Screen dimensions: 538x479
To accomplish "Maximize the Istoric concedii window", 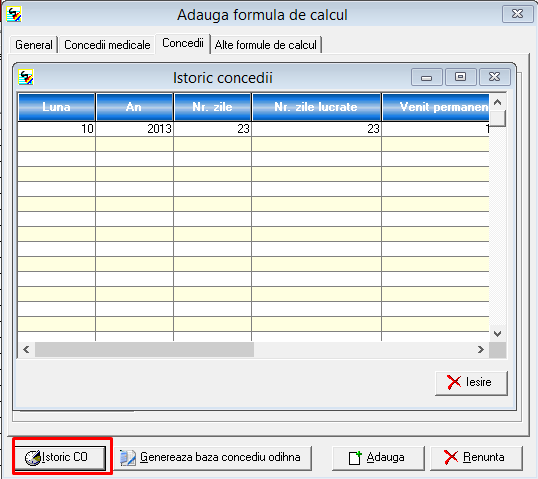I will tap(460, 77).
